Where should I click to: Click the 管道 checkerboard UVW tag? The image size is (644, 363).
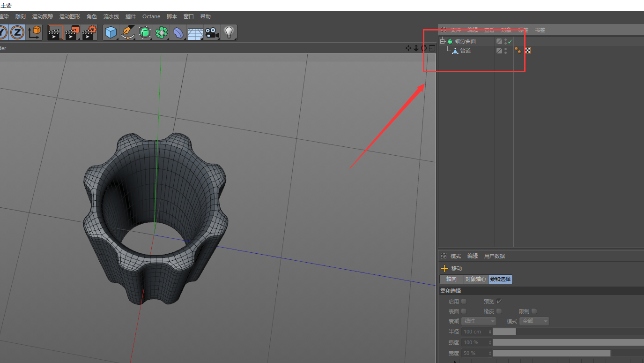pyautogui.click(x=528, y=50)
